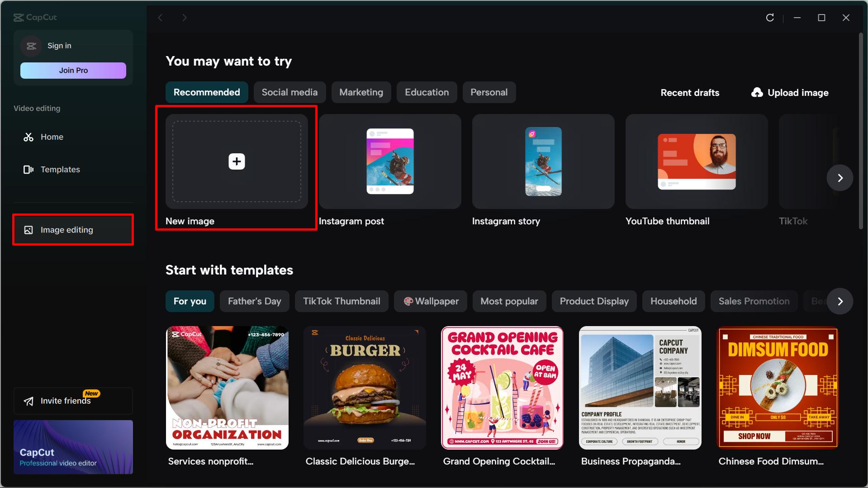The width and height of the screenshot is (868, 488).
Task: Open Recent drafts
Action: pos(690,92)
